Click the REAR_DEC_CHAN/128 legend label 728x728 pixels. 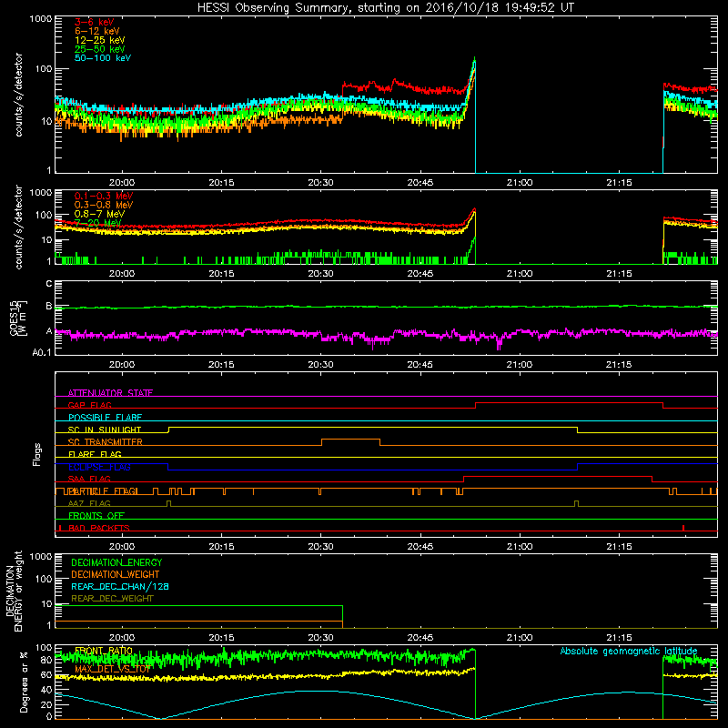(x=120, y=586)
